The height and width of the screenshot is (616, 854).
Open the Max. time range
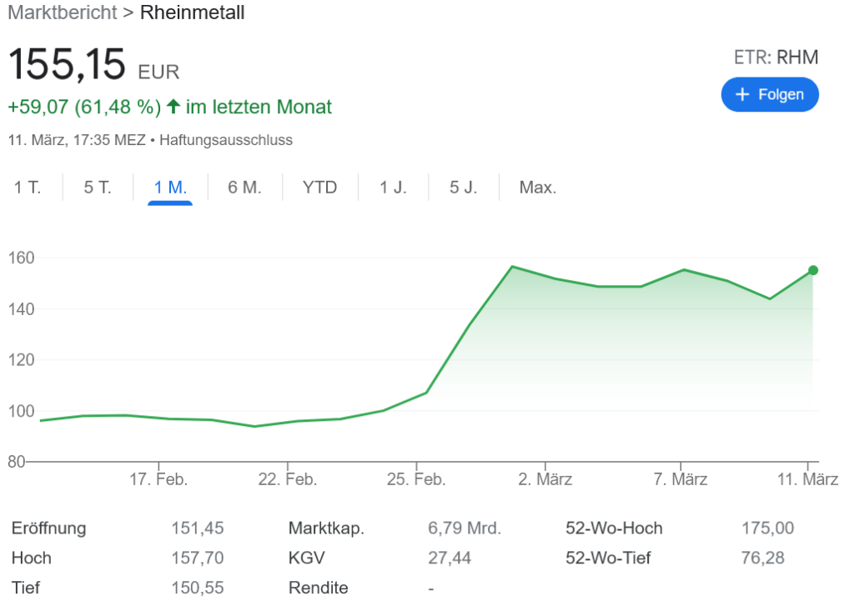tap(538, 188)
